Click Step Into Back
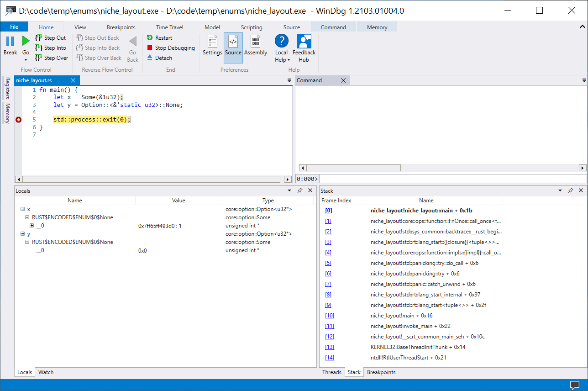 click(98, 48)
